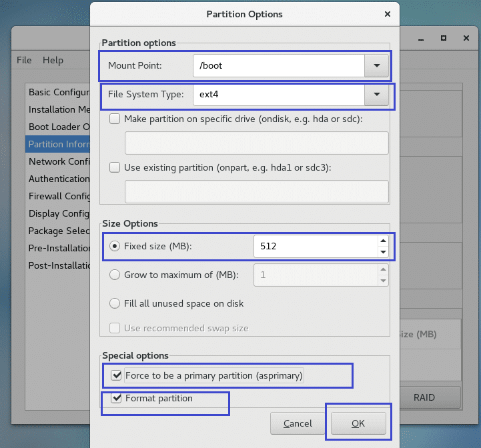Open the Help menu
Screen dimensions: 481x448
click(x=53, y=60)
